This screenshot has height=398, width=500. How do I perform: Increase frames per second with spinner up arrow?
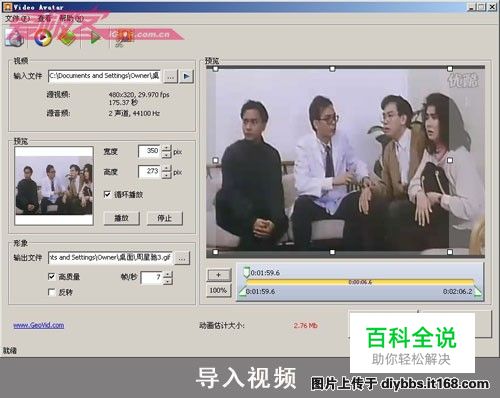click(168, 274)
